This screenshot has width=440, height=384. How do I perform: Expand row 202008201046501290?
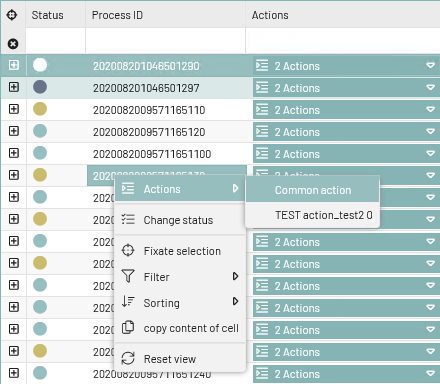14,65
